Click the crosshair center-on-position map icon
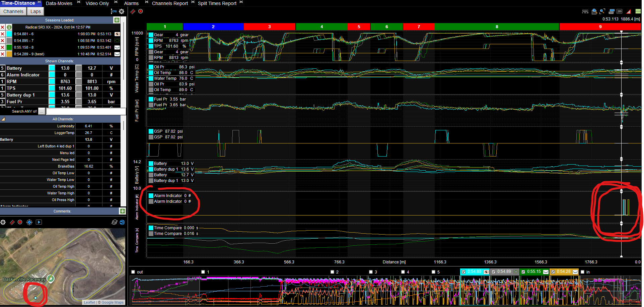 click(x=29, y=222)
